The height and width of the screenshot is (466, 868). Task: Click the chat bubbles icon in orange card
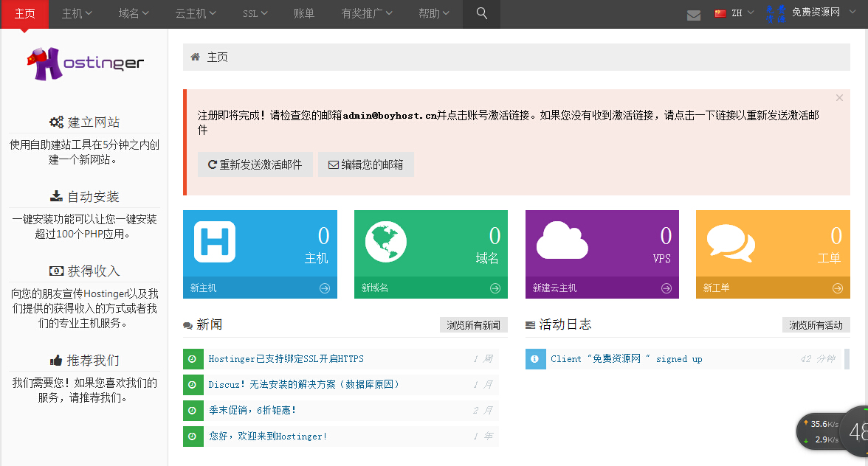[x=731, y=243]
